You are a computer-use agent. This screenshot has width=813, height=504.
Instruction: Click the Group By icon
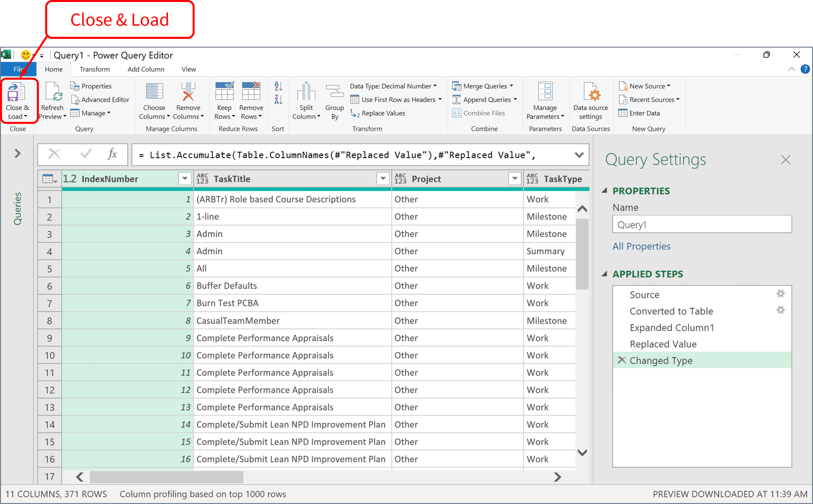335,92
